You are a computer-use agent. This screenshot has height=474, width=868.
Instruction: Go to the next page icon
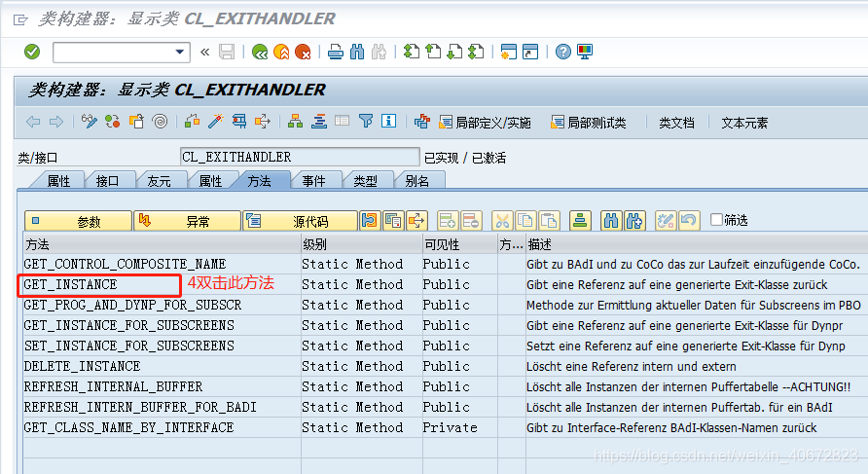tap(453, 52)
